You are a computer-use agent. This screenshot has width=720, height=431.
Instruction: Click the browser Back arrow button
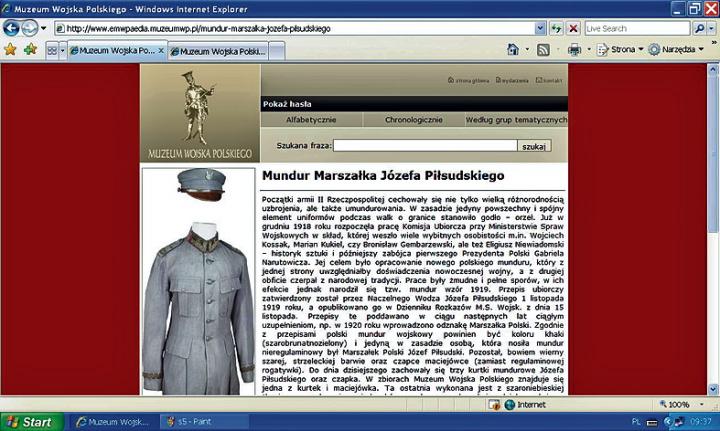point(12,28)
